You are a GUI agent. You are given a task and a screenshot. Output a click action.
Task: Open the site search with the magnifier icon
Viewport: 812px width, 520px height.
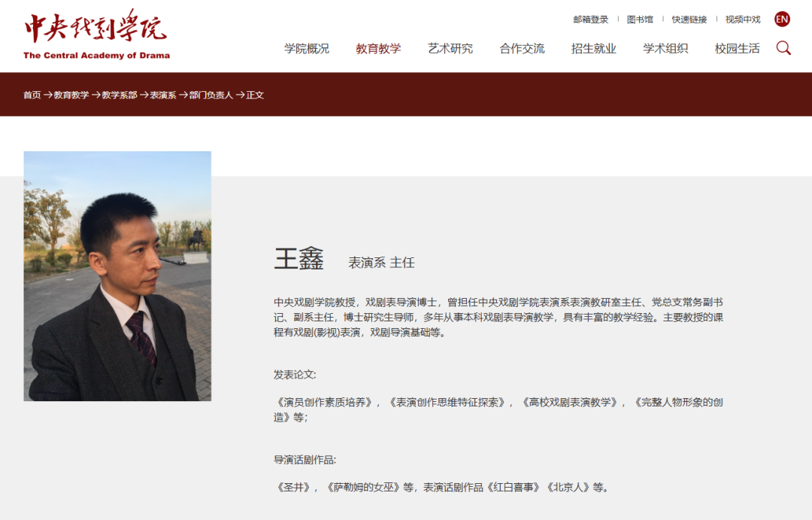click(783, 47)
